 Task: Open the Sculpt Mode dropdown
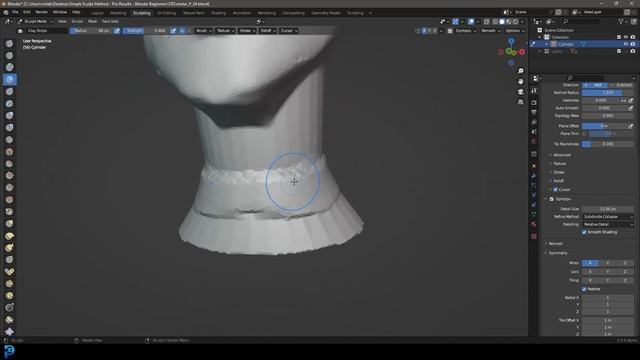36,21
